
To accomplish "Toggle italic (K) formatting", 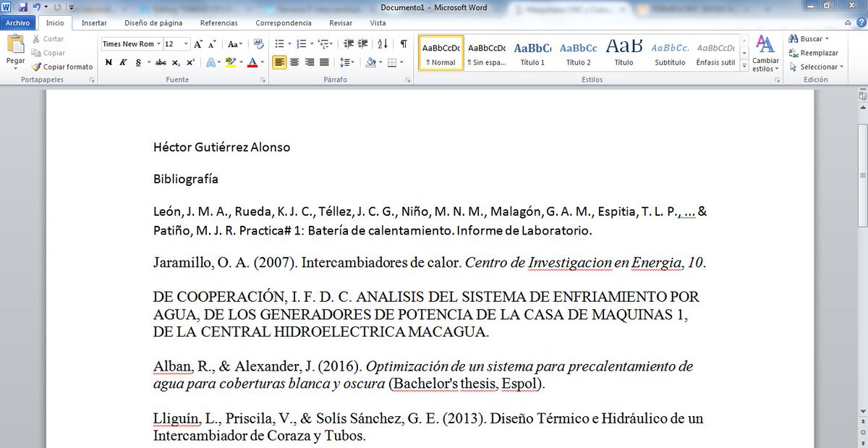I will click(123, 62).
